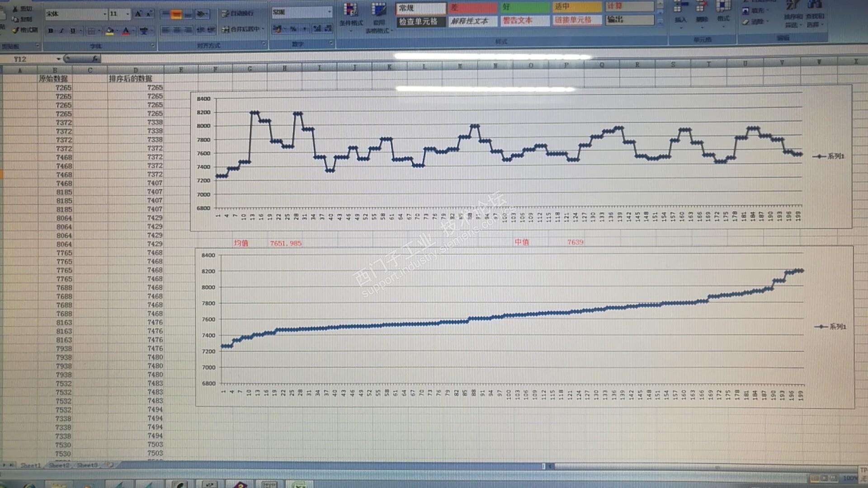Switch to the Sheet3 tab
Image resolution: width=868 pixels, height=488 pixels.
(x=87, y=465)
